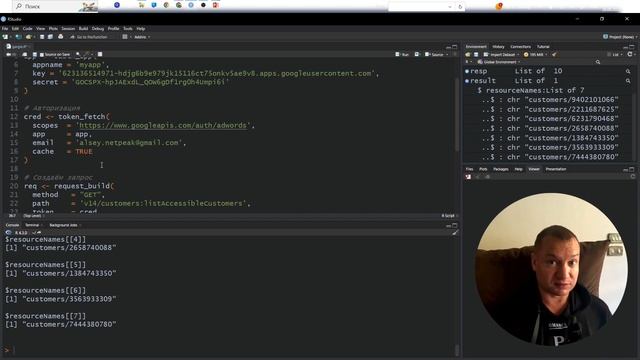Screen dimensions: 640x360
Task: Open the Session menu
Action: [x=68, y=29]
